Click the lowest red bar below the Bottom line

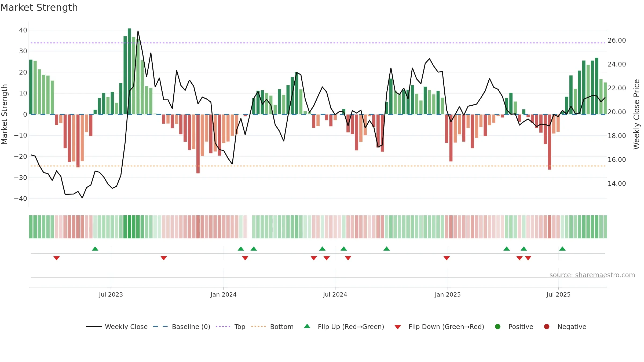[x=198, y=144]
